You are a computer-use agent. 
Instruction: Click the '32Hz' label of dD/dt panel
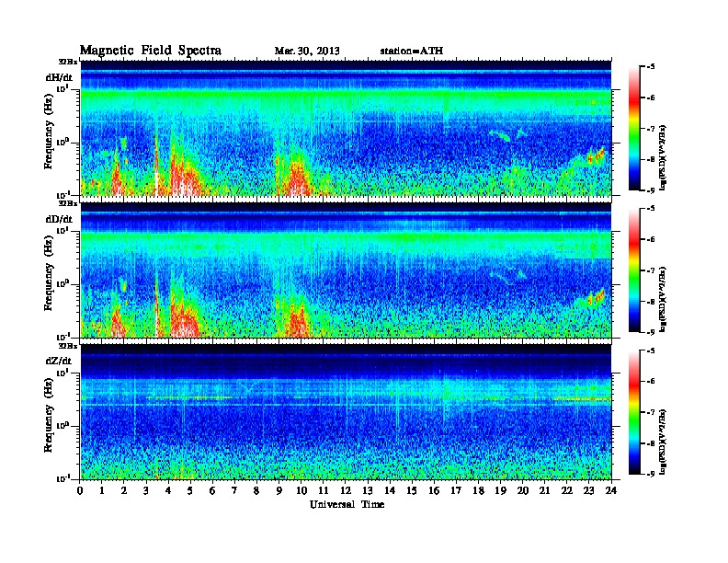click(x=67, y=204)
